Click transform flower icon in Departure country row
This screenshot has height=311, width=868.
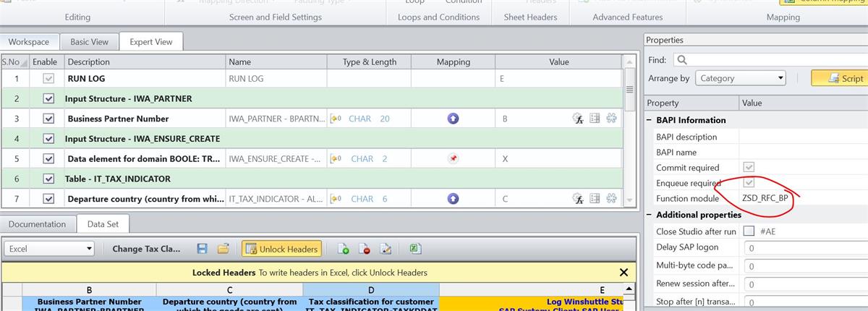(x=611, y=198)
